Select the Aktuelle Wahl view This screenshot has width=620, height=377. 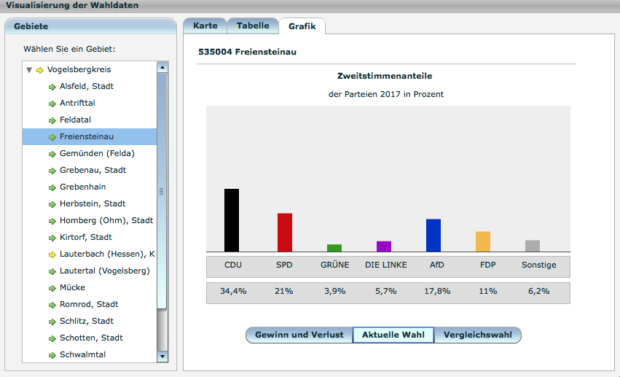coord(393,335)
